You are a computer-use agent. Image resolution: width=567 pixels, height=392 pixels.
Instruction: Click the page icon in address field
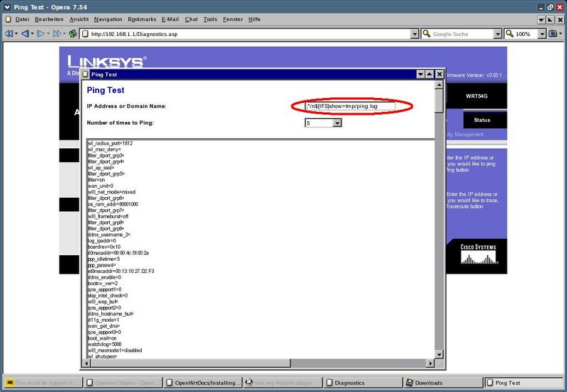click(x=85, y=34)
